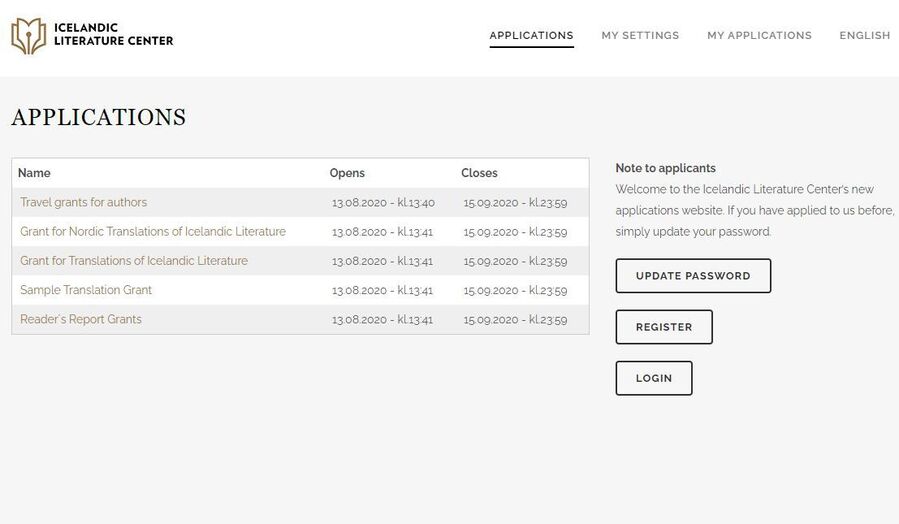Click the Name column header
The image size is (899, 524).
click(34, 173)
